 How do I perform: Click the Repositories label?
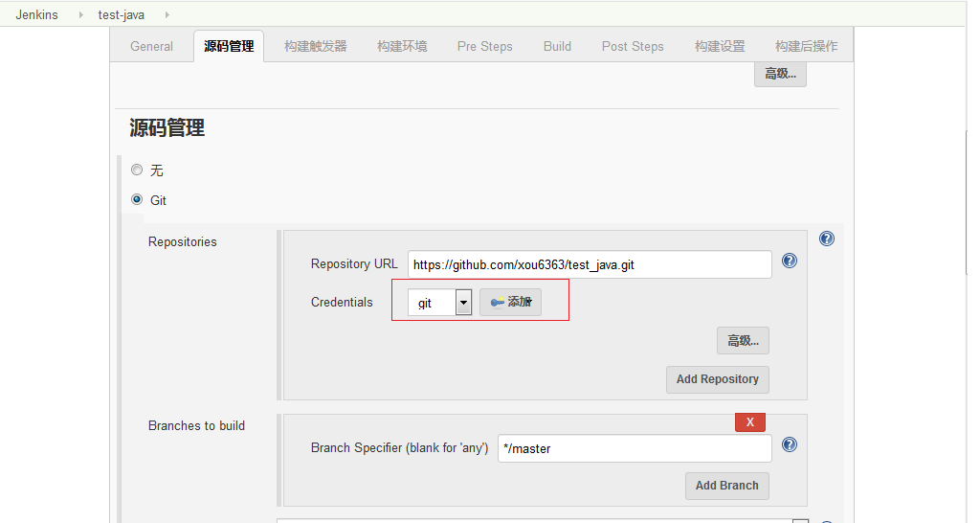pyautogui.click(x=183, y=242)
